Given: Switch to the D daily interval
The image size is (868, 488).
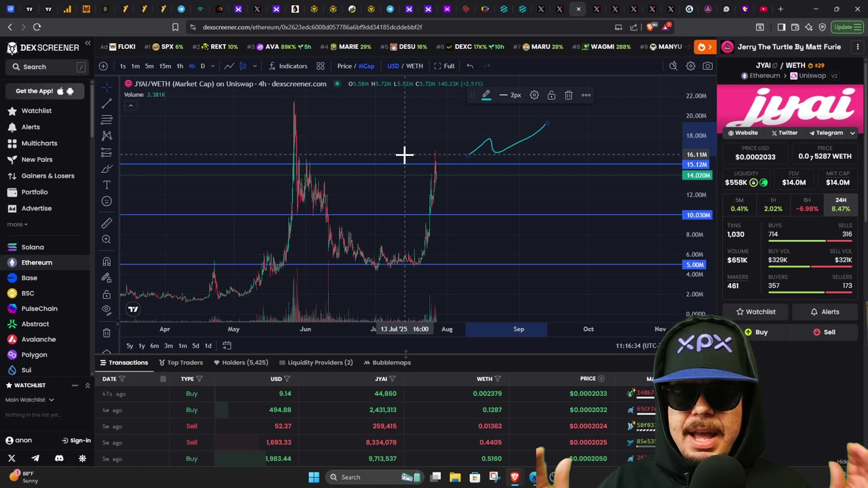Looking at the screenshot, I should coord(202,66).
